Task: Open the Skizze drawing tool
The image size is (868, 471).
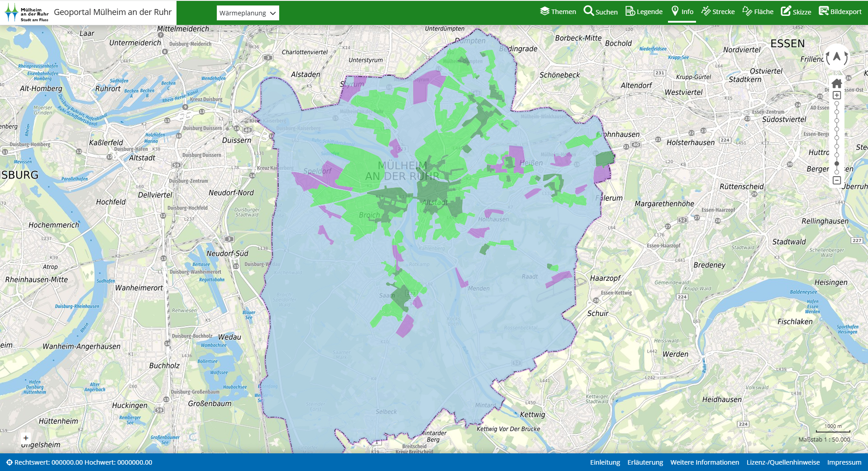Action: coord(796,11)
